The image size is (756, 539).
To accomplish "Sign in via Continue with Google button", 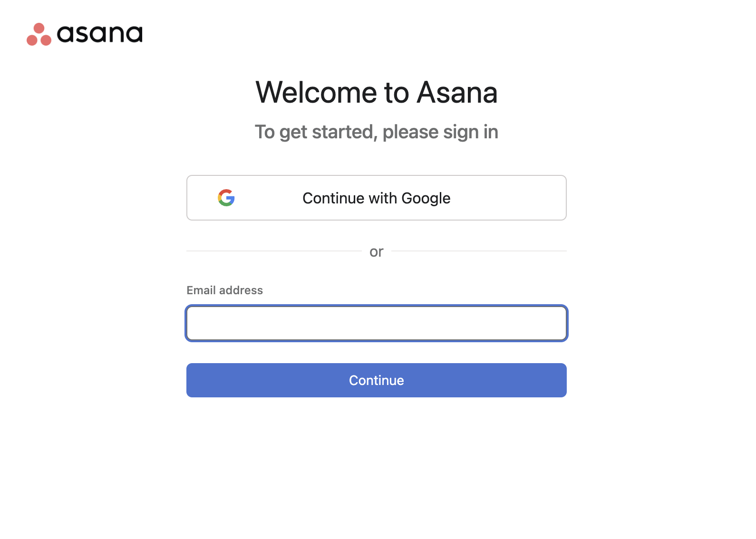I will [x=377, y=198].
